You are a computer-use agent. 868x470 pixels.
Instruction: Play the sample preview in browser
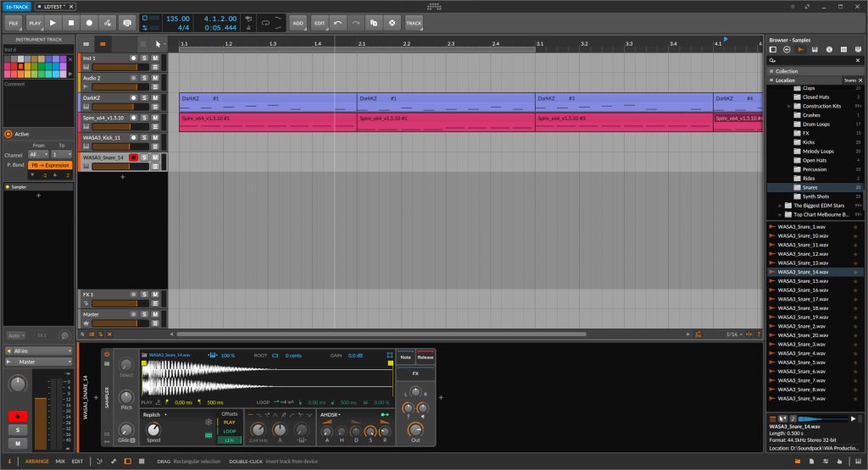[x=853, y=418]
